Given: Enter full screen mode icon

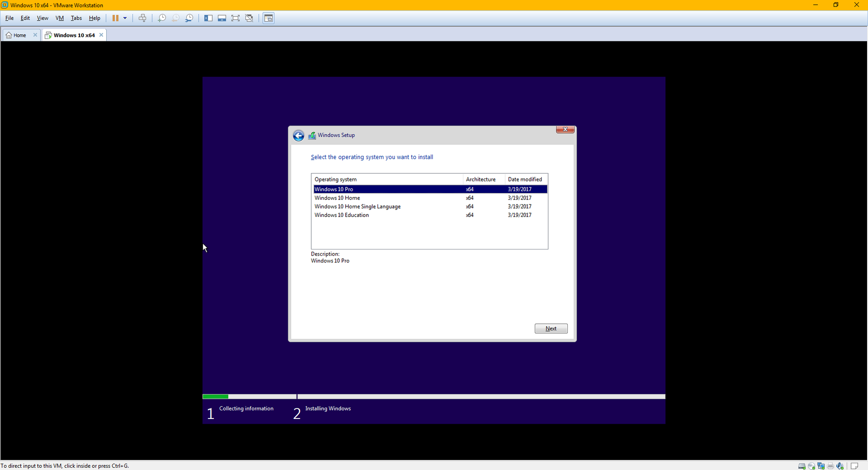Looking at the screenshot, I should click(x=236, y=18).
